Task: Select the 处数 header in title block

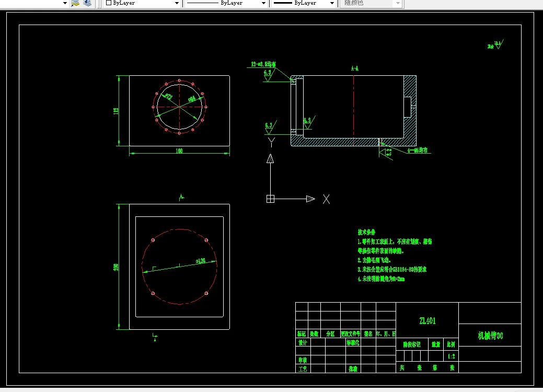Action: (x=314, y=334)
